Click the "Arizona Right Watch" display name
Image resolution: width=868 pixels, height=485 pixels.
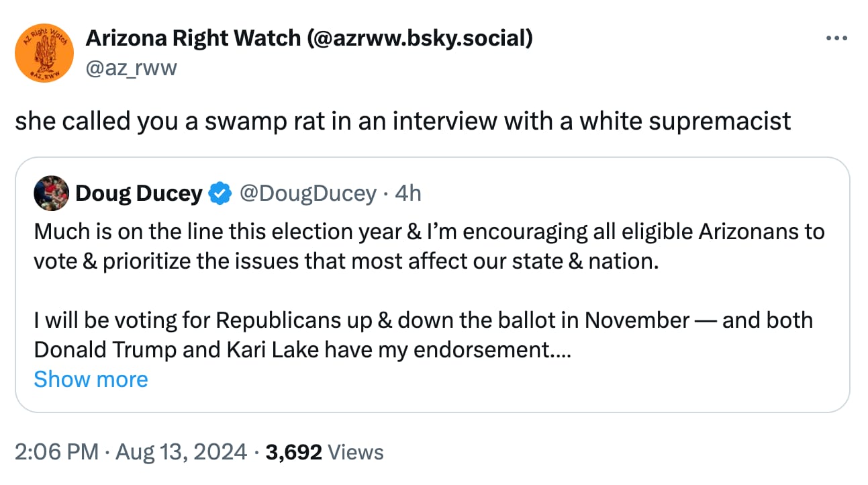(x=193, y=39)
